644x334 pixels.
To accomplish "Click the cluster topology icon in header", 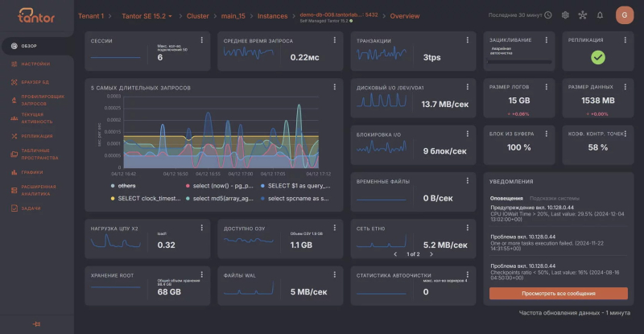I will coord(583,14).
